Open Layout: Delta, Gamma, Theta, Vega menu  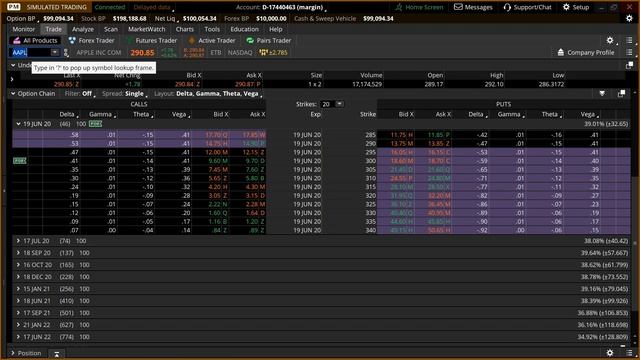[208, 94]
